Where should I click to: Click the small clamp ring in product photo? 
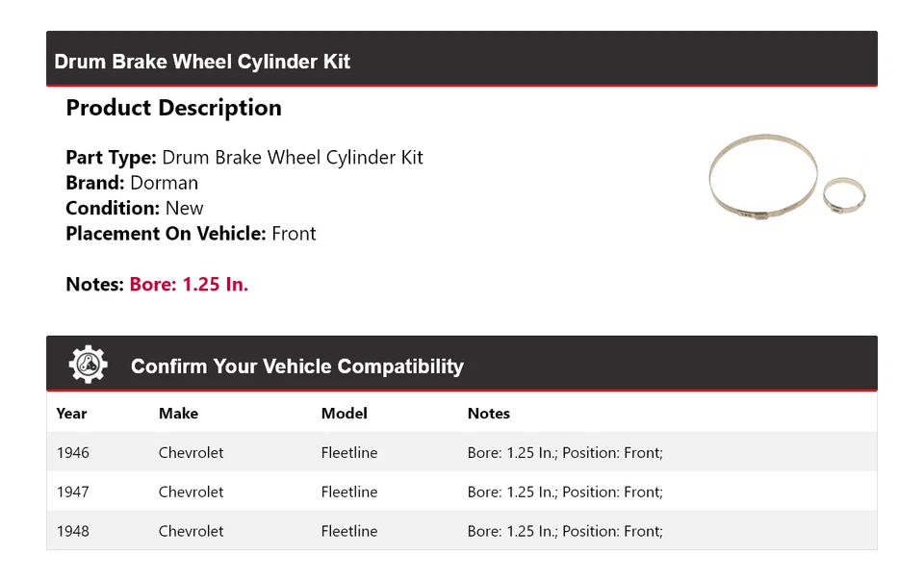[844, 195]
